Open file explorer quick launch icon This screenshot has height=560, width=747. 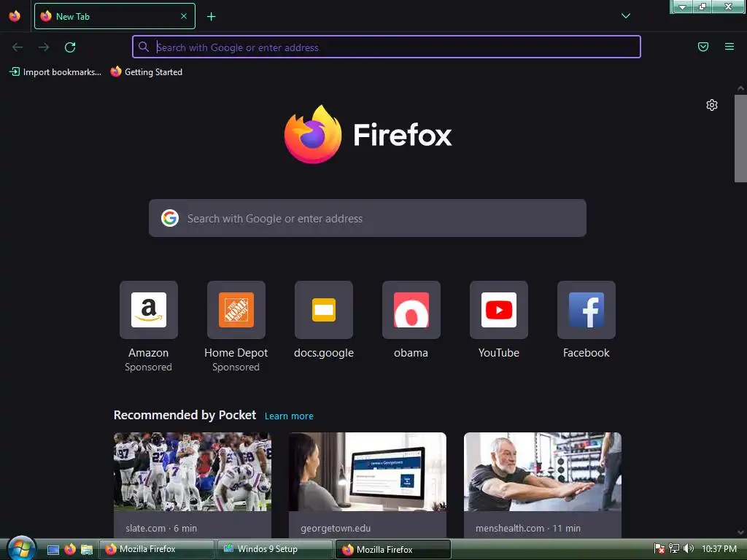87,550
